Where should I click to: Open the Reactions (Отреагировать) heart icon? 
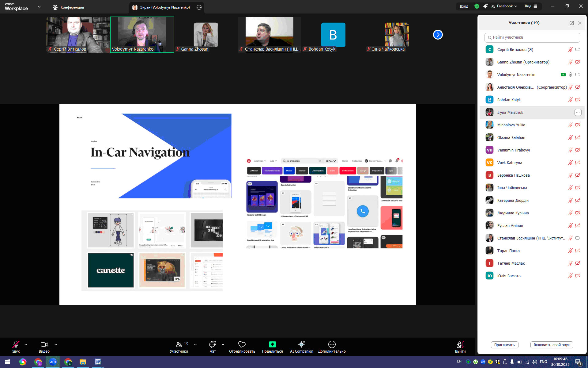point(242,344)
